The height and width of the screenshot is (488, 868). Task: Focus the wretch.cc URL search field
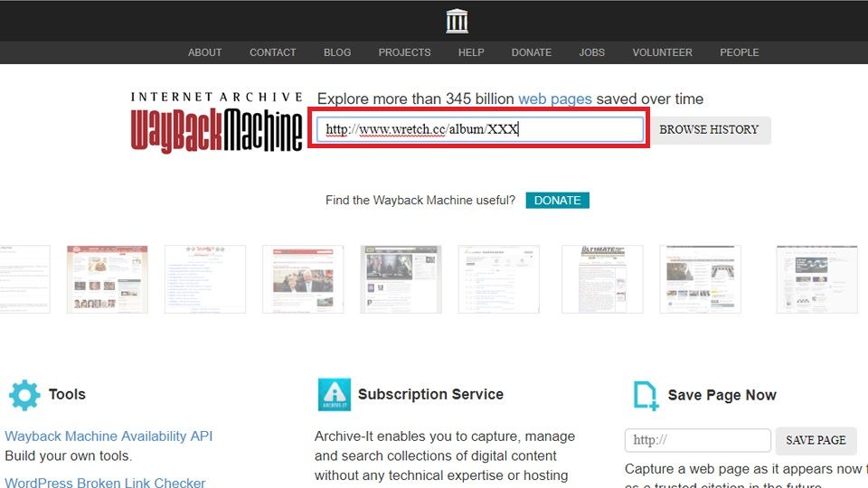(479, 129)
